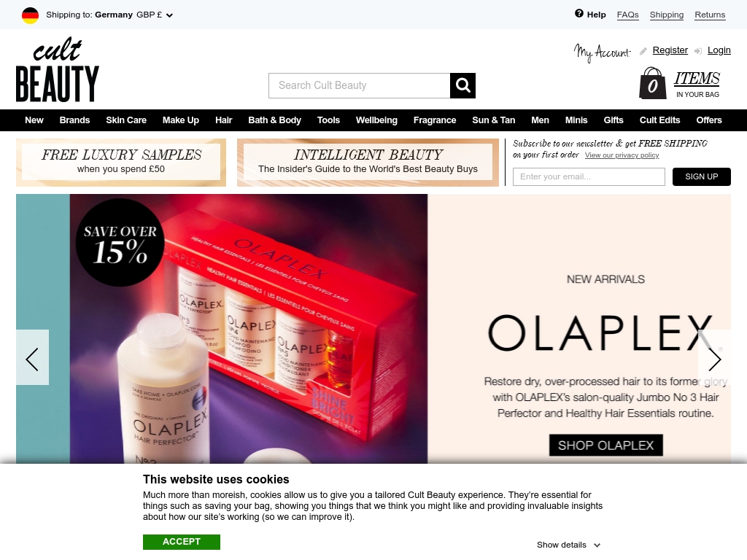Screen dimensions: 747x560
Task: Accept cookies with the green button
Action: (182, 542)
